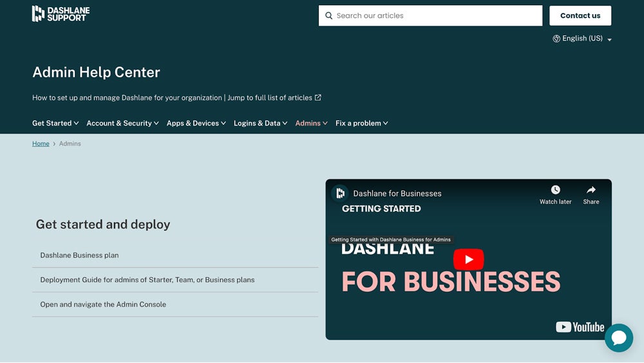Play the YouTube video

click(x=468, y=259)
